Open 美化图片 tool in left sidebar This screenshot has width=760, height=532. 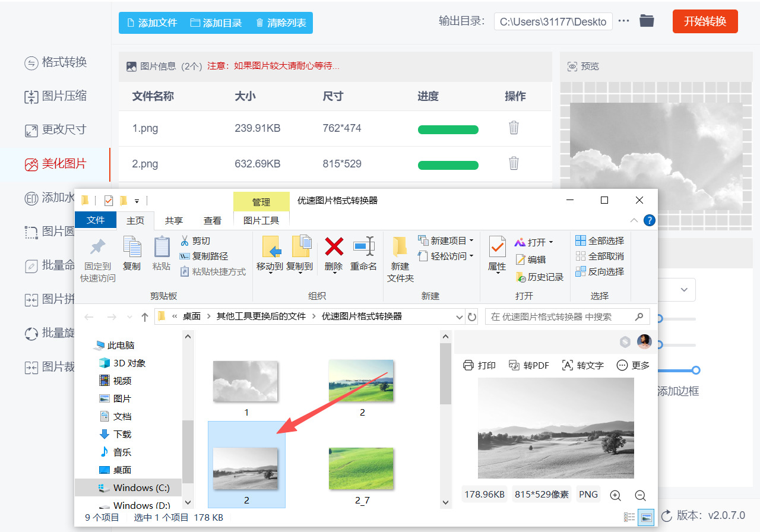pos(56,164)
